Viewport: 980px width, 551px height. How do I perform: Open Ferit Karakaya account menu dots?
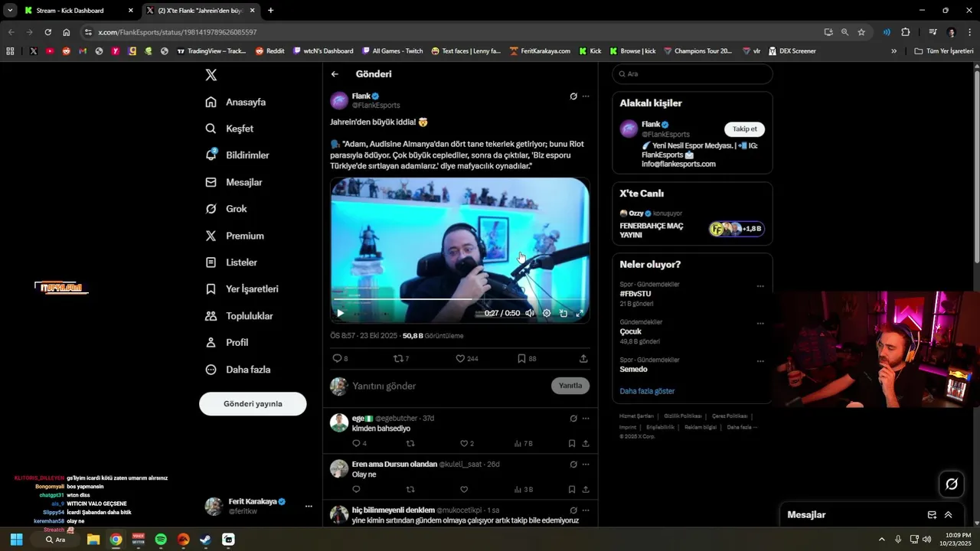click(x=309, y=507)
